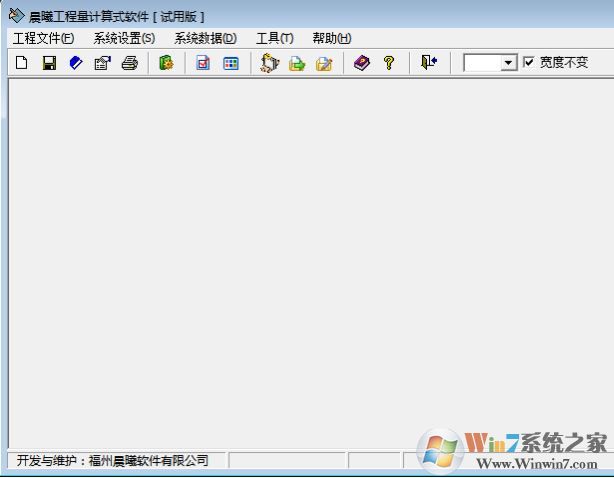
Task: Click the printer icon in toolbar
Action: pos(129,63)
